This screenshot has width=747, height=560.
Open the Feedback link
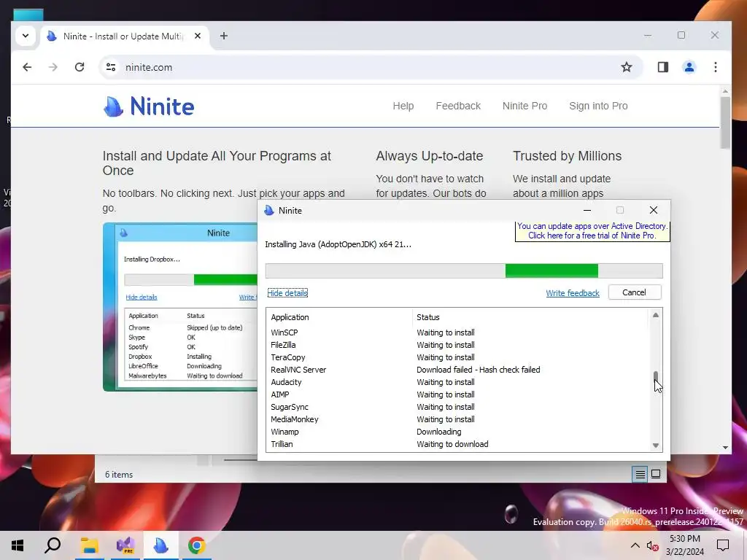[x=458, y=106]
